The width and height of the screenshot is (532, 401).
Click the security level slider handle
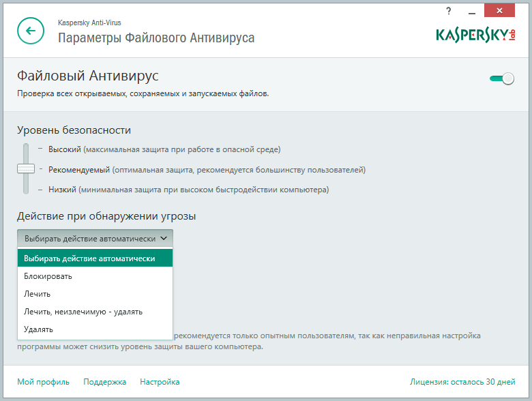[26, 168]
